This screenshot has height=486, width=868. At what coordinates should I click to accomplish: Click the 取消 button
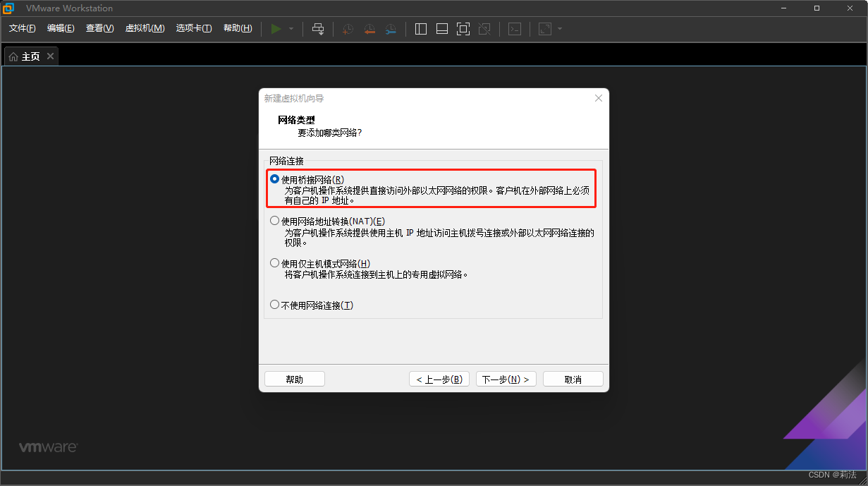click(x=573, y=379)
